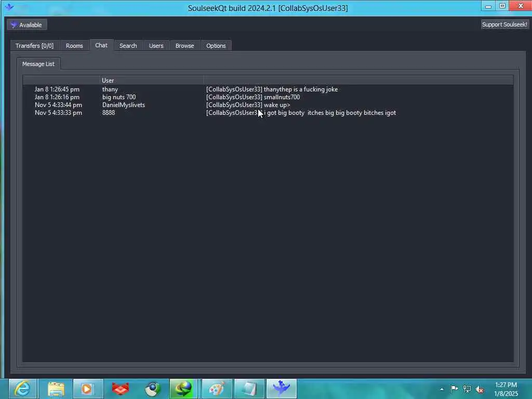Open the notepad-style taskbar icon
The image size is (532, 399).
pos(249,389)
